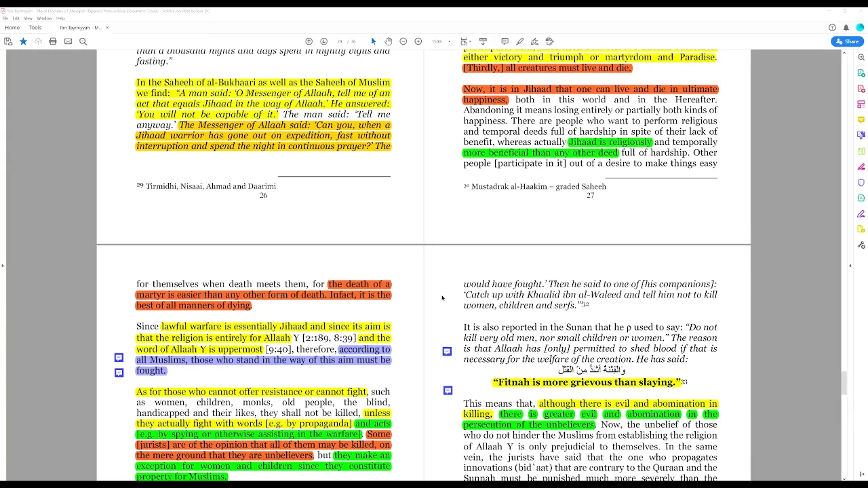Image resolution: width=868 pixels, height=488 pixels.
Task: Click the Save file icon
Action: pos(8,41)
